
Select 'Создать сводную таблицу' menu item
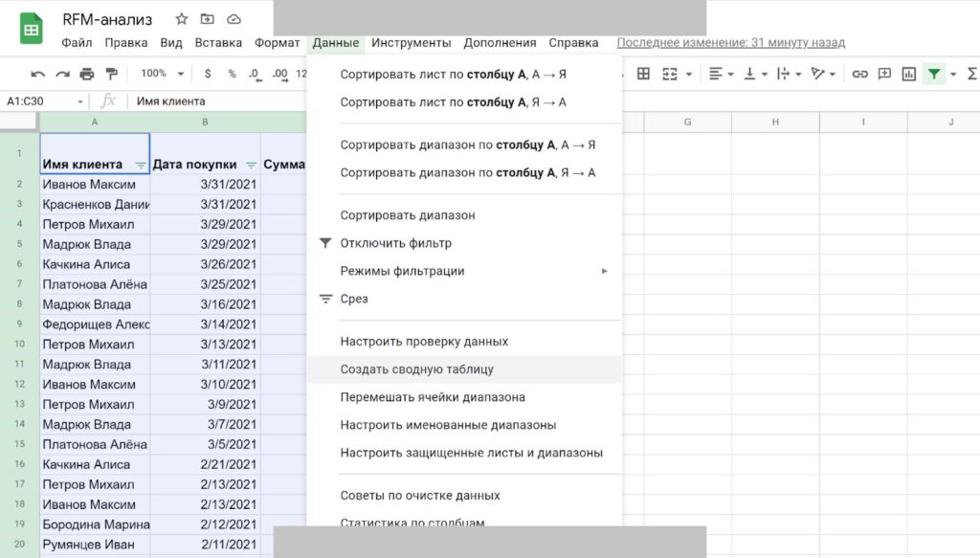(416, 369)
